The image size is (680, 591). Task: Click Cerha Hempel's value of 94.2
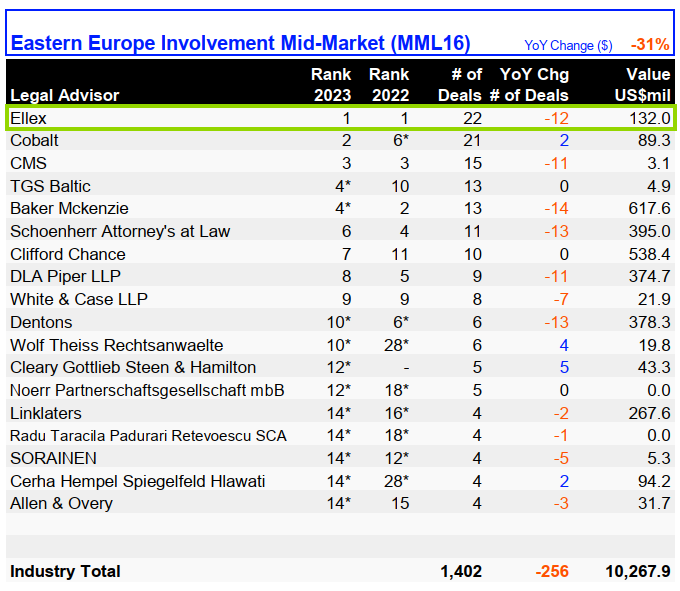[x=654, y=482]
